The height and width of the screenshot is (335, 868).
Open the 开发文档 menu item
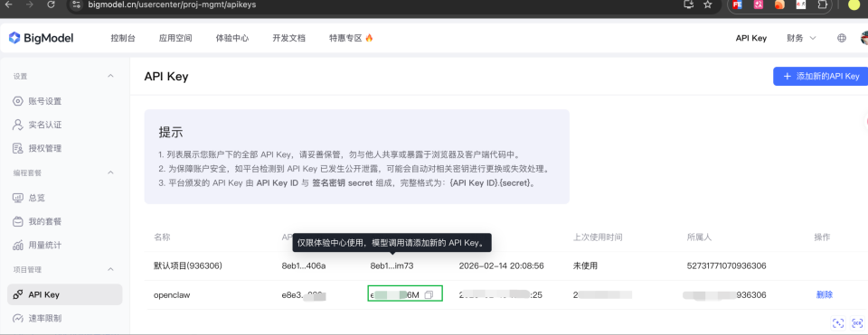(x=289, y=38)
